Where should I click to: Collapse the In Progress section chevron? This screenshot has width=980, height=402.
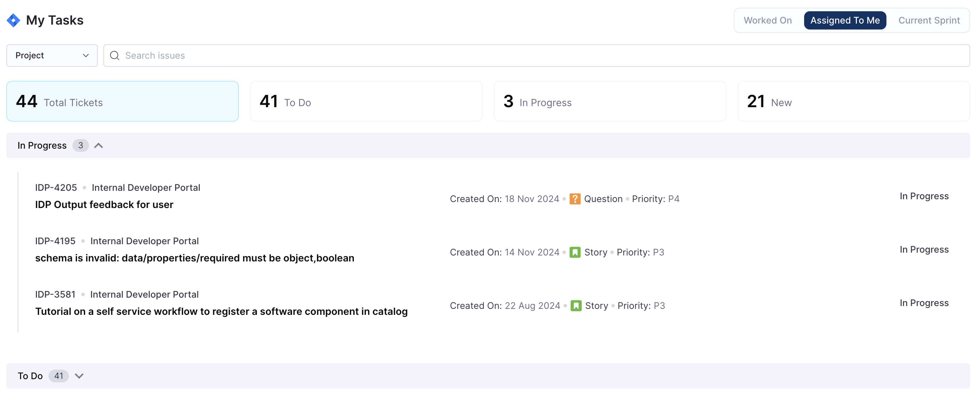click(x=98, y=145)
